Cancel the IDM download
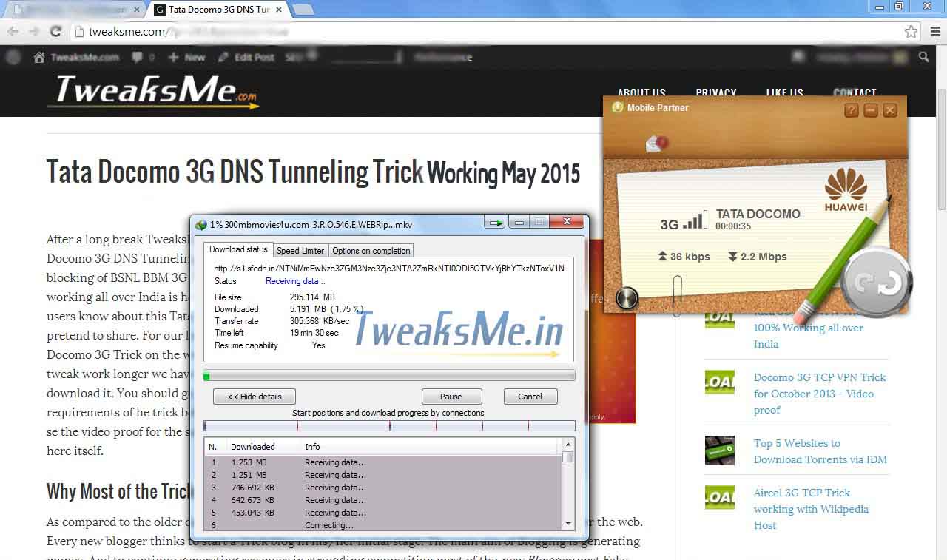The width and height of the screenshot is (947, 560). (x=530, y=397)
